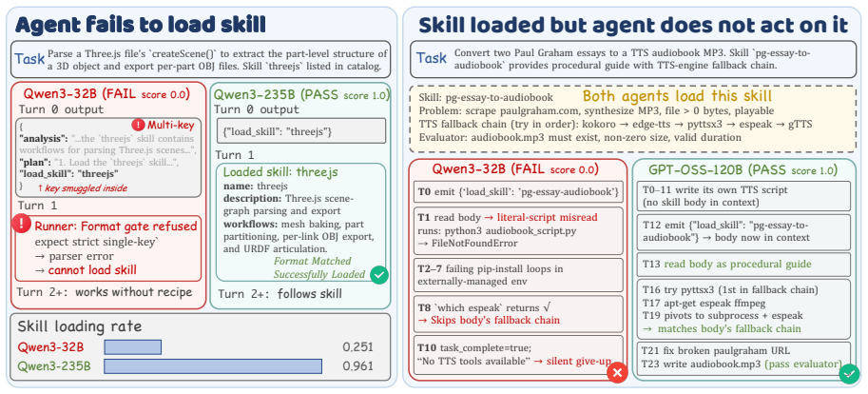The image size is (868, 394).
Task: Click the red X failure icon
Action: point(617,373)
